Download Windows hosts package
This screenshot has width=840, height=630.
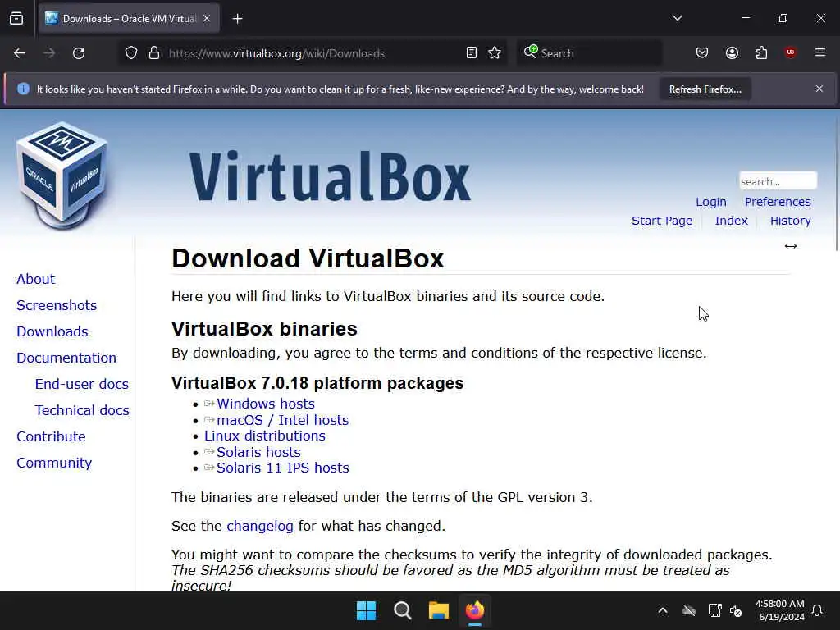[265, 404]
